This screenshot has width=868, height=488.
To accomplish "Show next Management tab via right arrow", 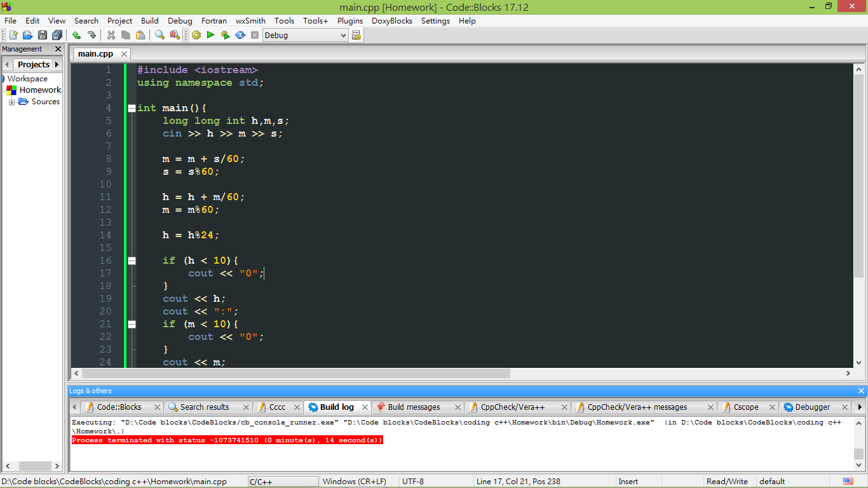I will [x=57, y=64].
